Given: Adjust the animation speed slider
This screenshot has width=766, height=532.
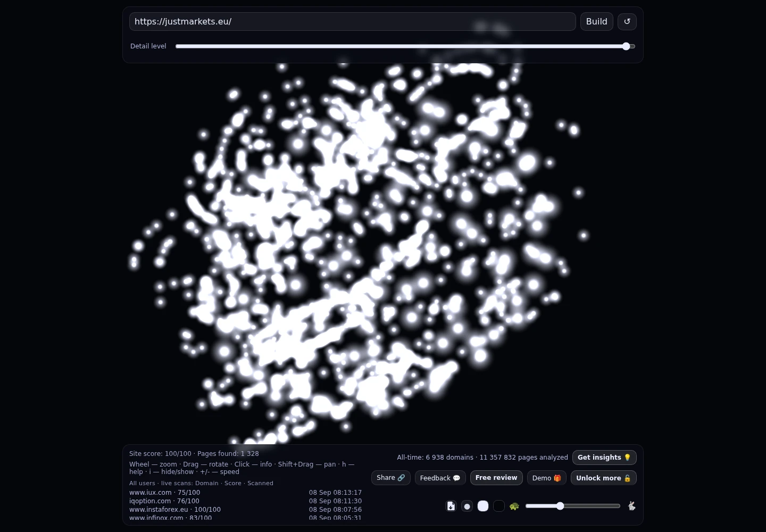Looking at the screenshot, I should pos(573,506).
